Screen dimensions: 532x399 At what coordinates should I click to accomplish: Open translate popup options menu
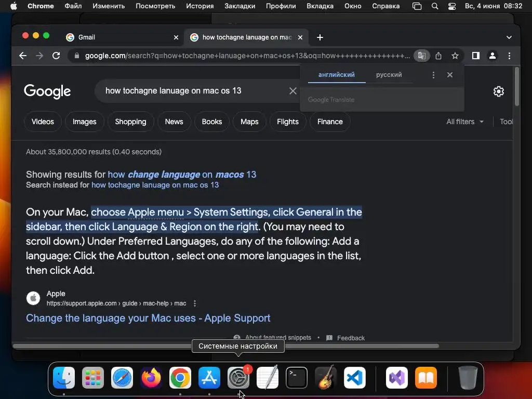[433, 75]
